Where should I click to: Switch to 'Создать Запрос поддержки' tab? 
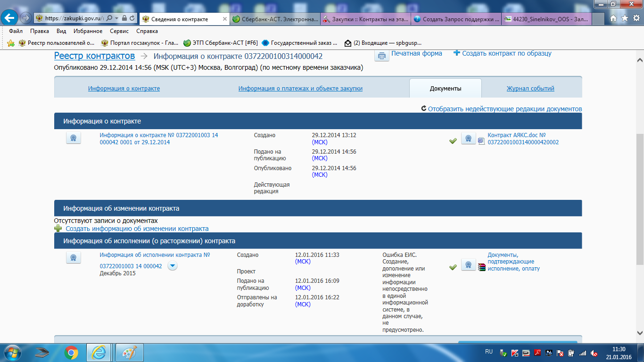click(x=455, y=19)
